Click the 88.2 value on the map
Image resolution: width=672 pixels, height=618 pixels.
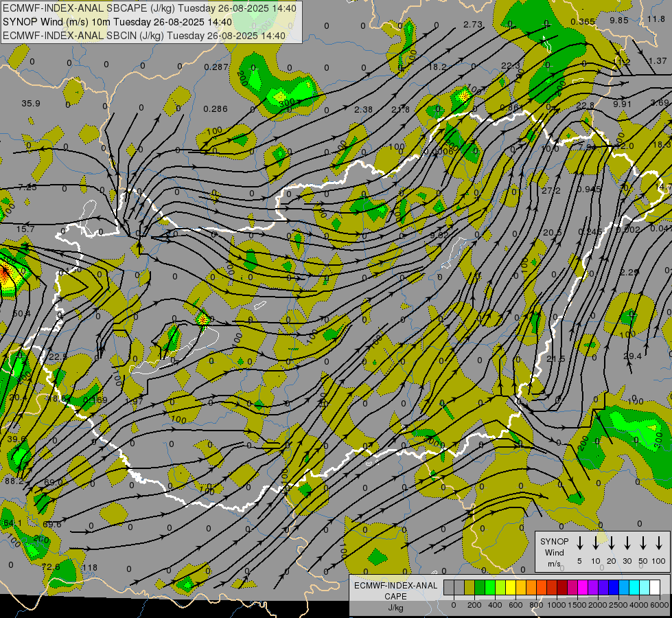pyautogui.click(x=14, y=481)
